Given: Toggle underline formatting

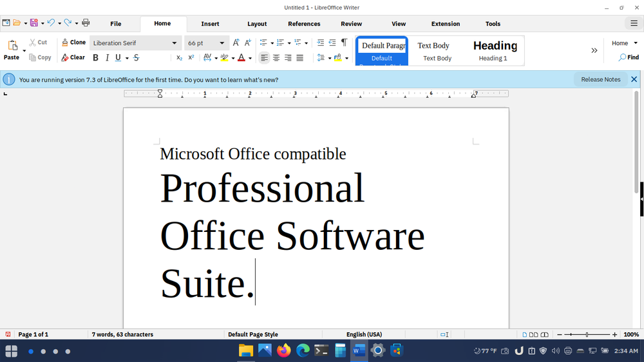Looking at the screenshot, I should click(x=118, y=58).
